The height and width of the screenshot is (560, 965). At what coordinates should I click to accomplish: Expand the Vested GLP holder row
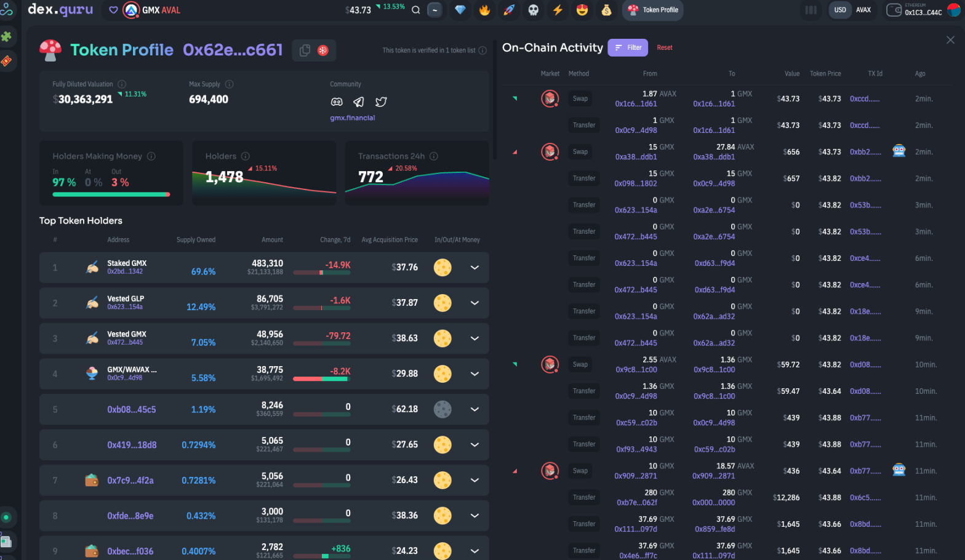(x=474, y=303)
